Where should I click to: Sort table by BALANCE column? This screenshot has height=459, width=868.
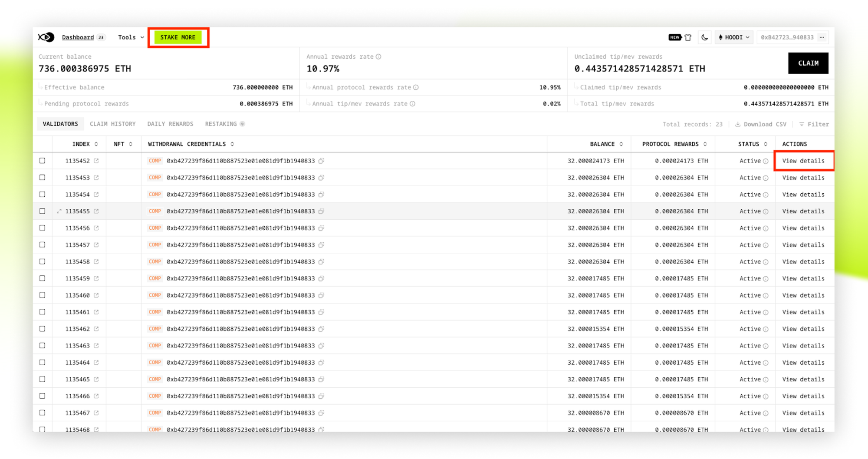(606, 144)
